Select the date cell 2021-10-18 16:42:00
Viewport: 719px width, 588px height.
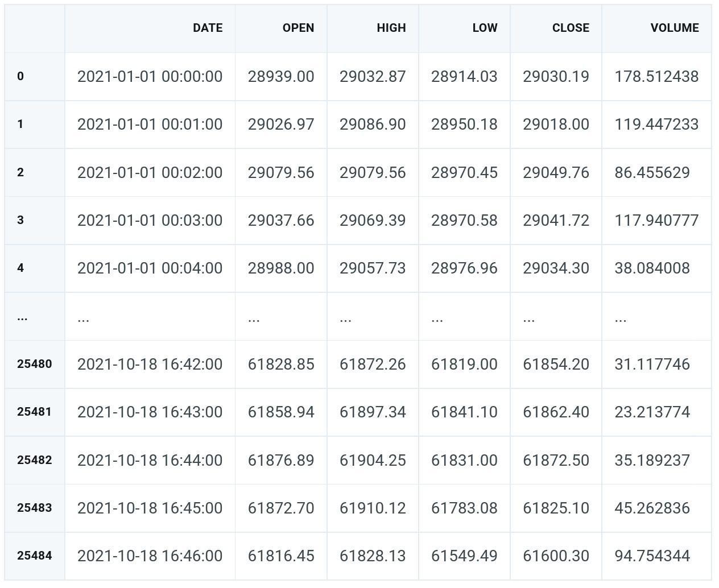(150, 364)
